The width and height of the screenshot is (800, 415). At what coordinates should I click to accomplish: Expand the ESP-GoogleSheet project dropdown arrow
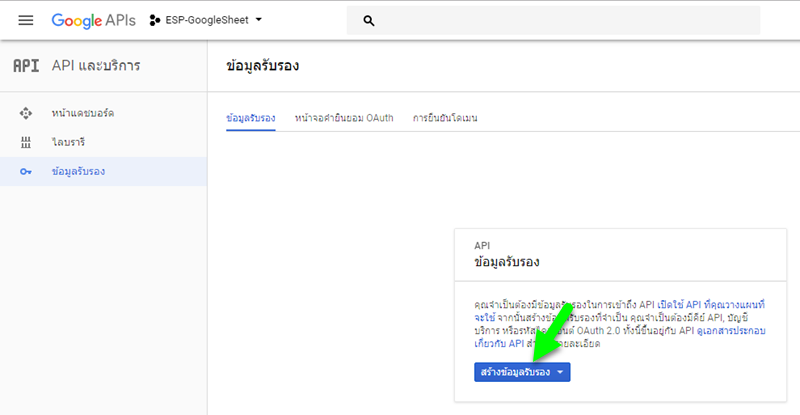pyautogui.click(x=260, y=20)
